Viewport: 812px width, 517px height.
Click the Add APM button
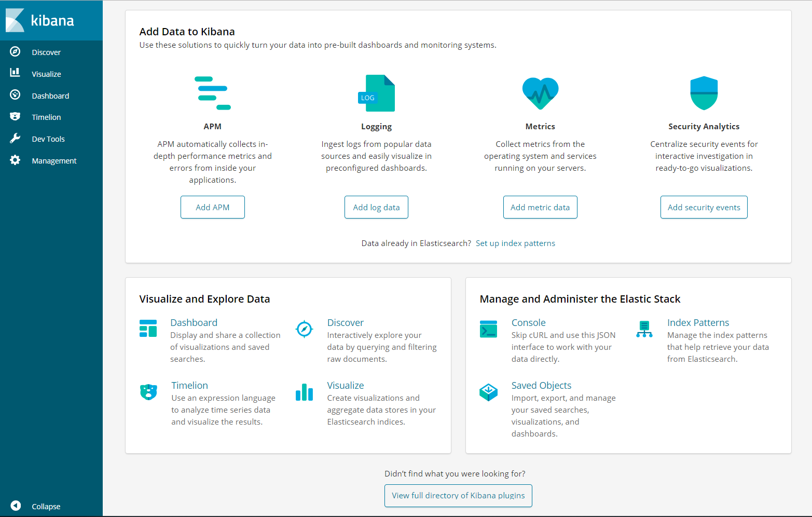tap(213, 207)
